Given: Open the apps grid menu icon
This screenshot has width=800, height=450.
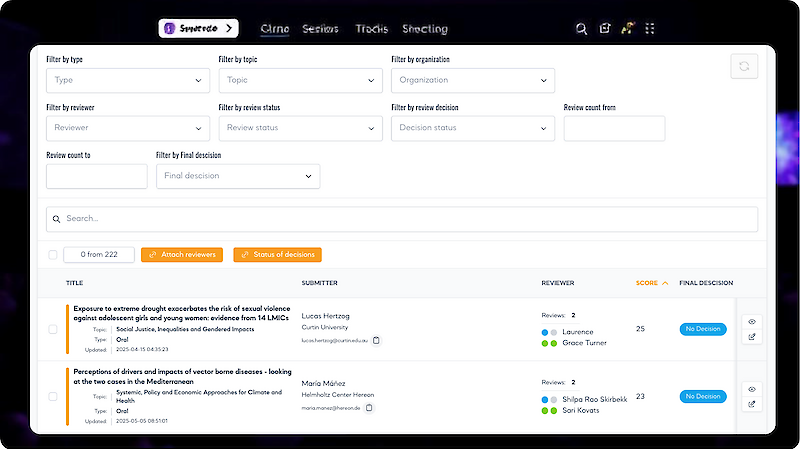Looking at the screenshot, I should click(x=651, y=29).
